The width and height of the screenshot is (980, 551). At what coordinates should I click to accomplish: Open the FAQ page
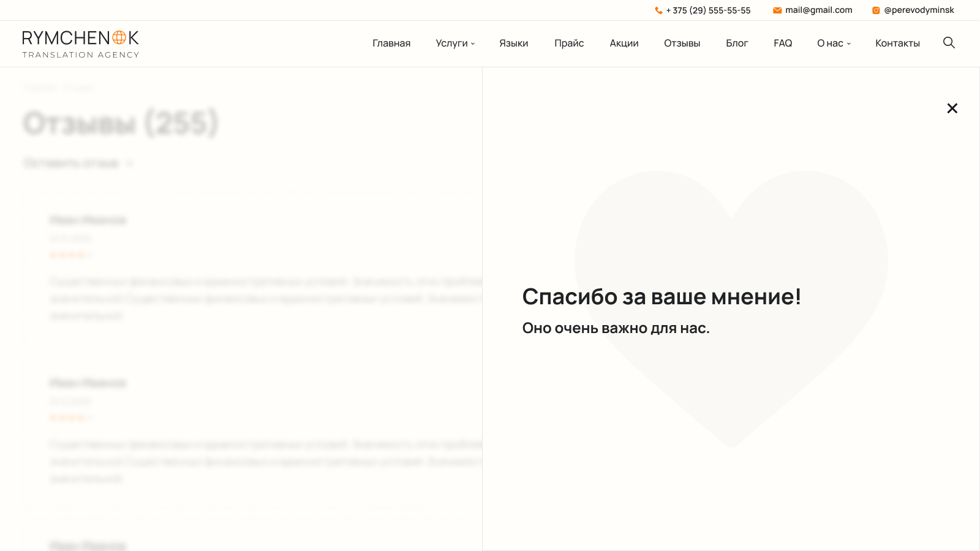coord(783,43)
